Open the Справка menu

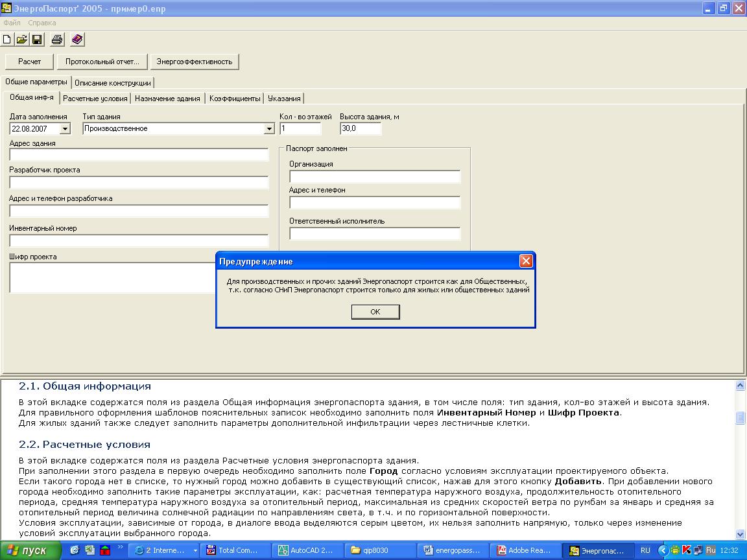click(42, 23)
